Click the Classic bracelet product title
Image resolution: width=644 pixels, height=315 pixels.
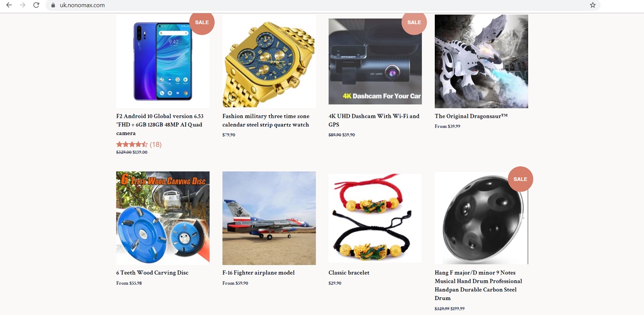click(349, 273)
